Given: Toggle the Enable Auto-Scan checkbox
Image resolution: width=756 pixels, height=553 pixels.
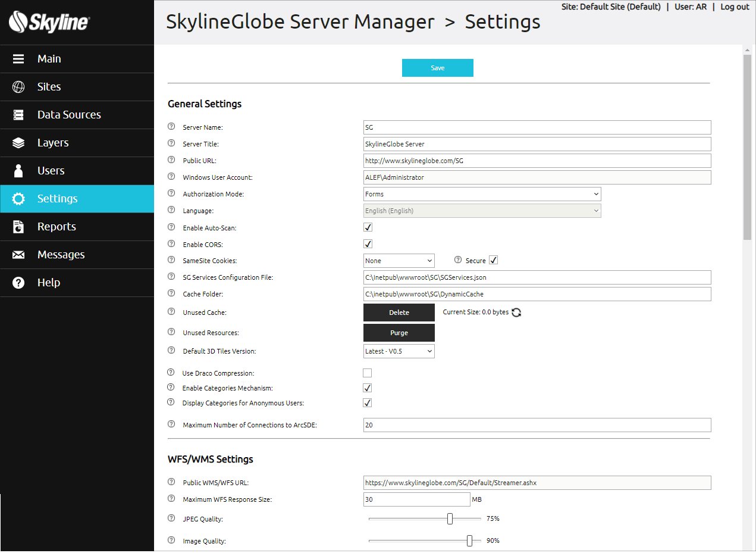Looking at the screenshot, I should tap(368, 227).
